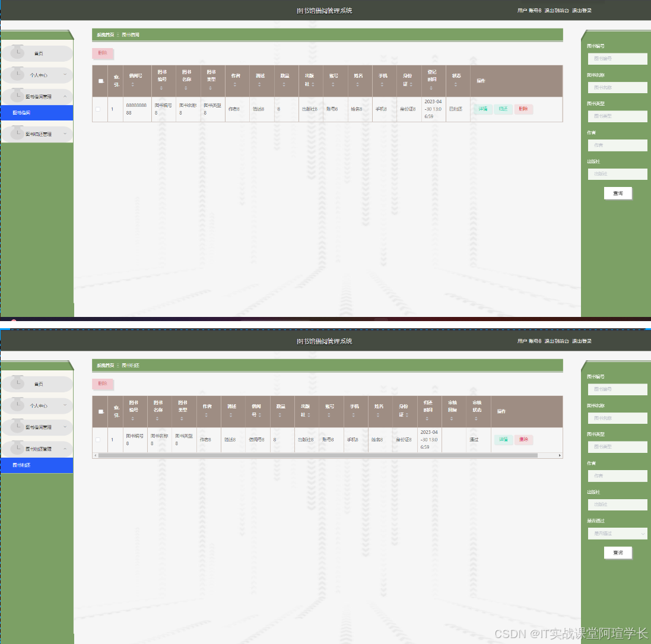The height and width of the screenshot is (644, 651).
Task: Select the 图书归还 submenu item in sidebar
Action: (x=37, y=465)
